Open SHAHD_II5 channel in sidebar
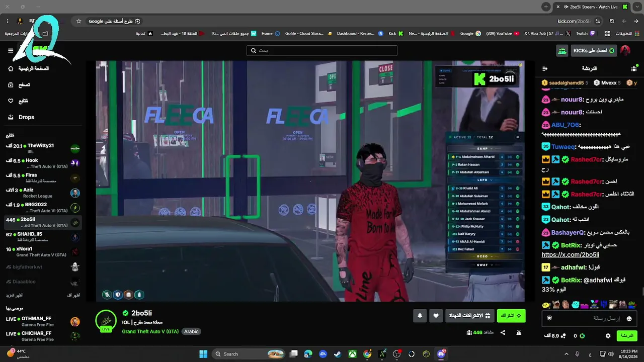 click(43, 237)
